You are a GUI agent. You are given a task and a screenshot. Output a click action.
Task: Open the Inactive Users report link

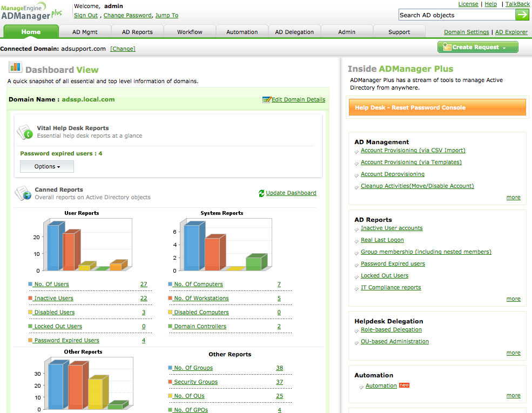point(53,299)
